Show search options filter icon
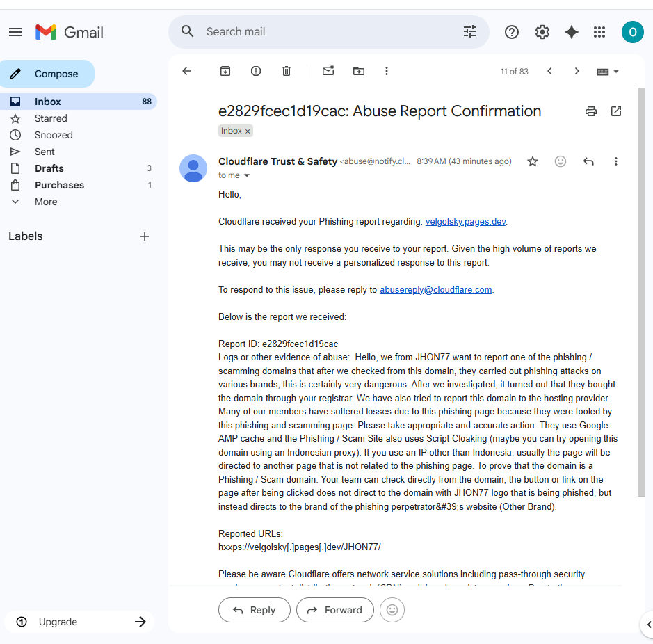Image resolution: width=653 pixels, height=644 pixels. pos(470,32)
